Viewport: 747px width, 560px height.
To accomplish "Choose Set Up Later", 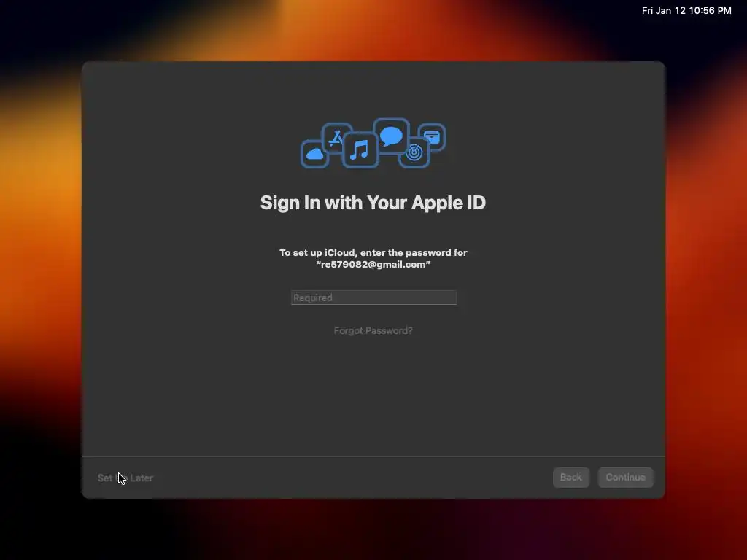I will pos(125,478).
